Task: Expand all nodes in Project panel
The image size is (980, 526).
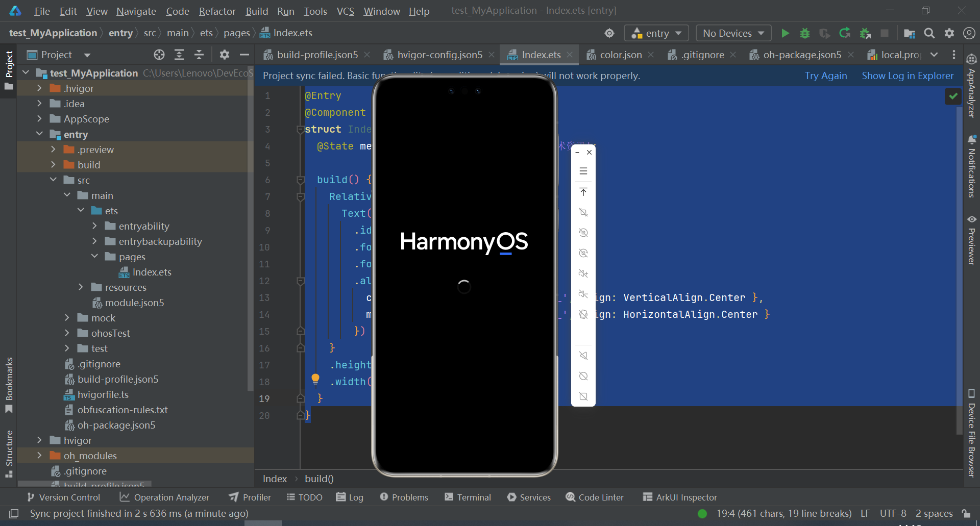Action: click(x=179, y=55)
